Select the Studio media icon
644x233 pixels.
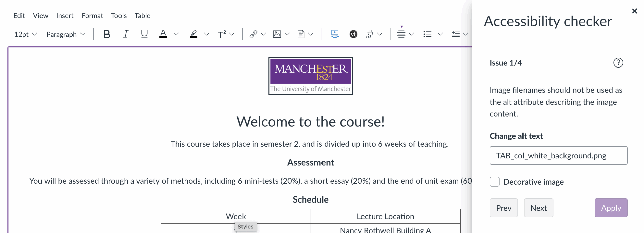click(x=335, y=34)
